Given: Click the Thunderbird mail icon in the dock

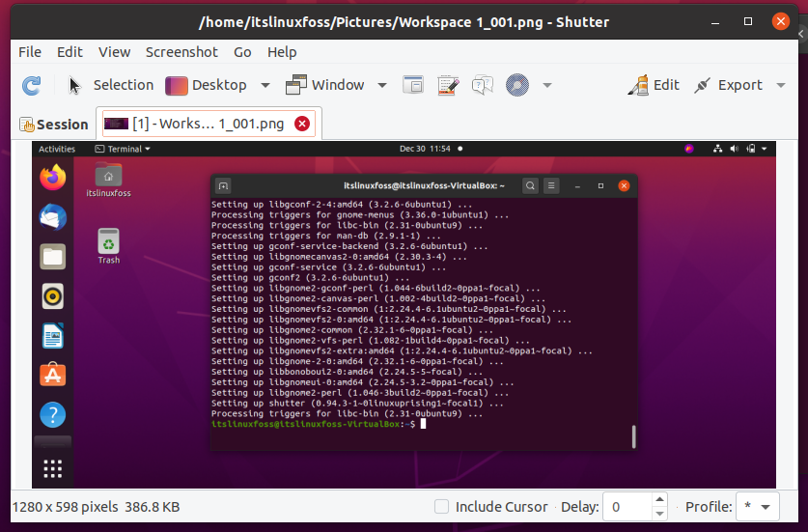Looking at the screenshot, I should coord(52,217).
